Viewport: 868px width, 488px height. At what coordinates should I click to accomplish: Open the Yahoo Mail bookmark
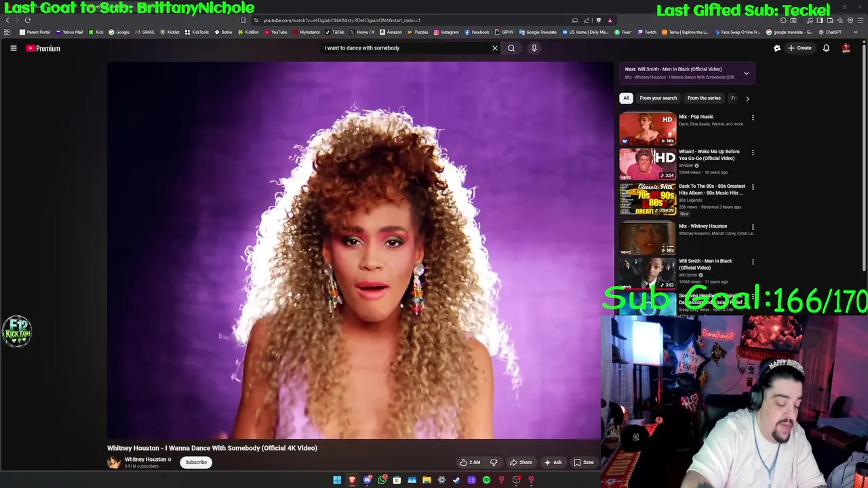coord(69,32)
